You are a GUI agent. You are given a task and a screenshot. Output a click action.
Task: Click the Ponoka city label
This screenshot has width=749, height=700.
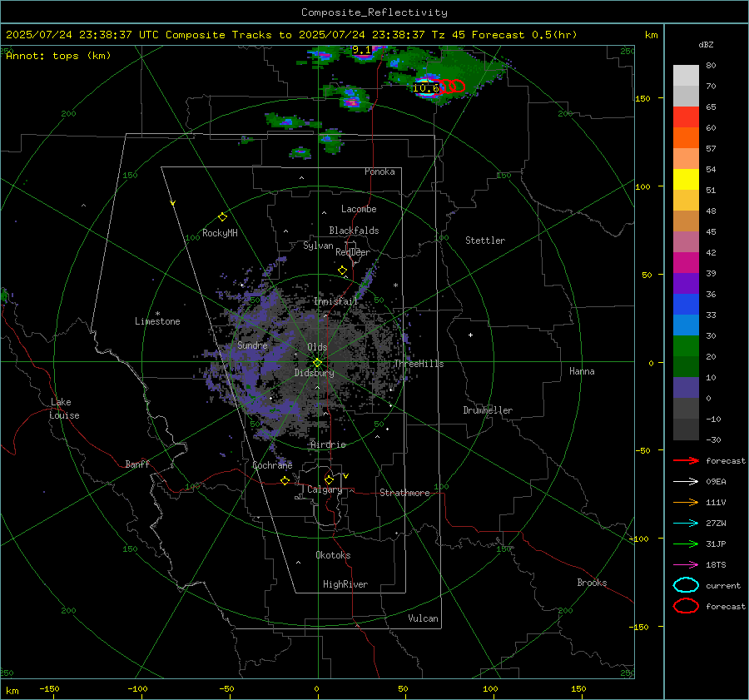pos(379,171)
